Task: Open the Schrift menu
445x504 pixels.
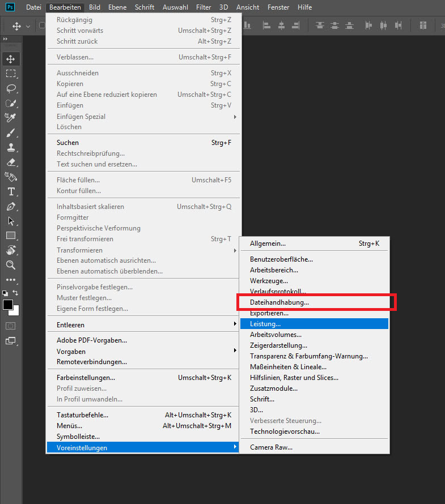Action: pos(145,7)
